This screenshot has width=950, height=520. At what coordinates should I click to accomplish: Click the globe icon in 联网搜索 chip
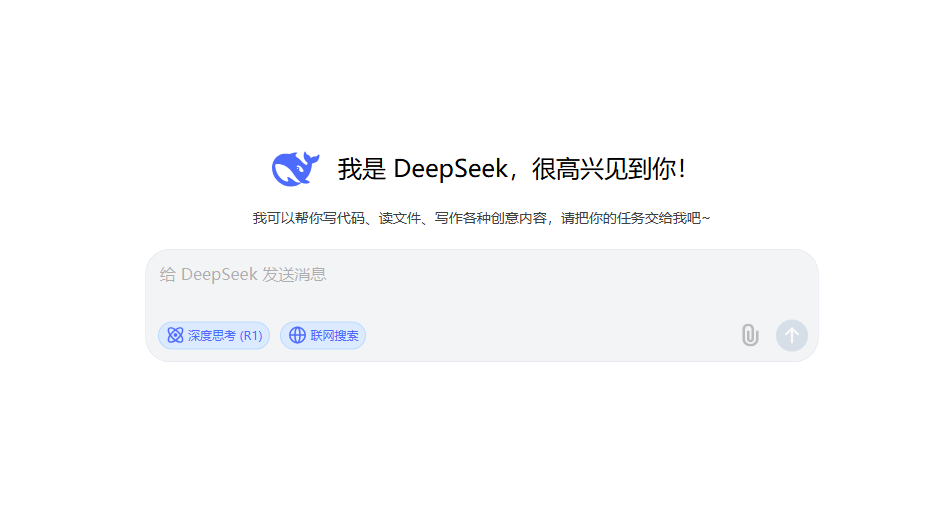297,335
